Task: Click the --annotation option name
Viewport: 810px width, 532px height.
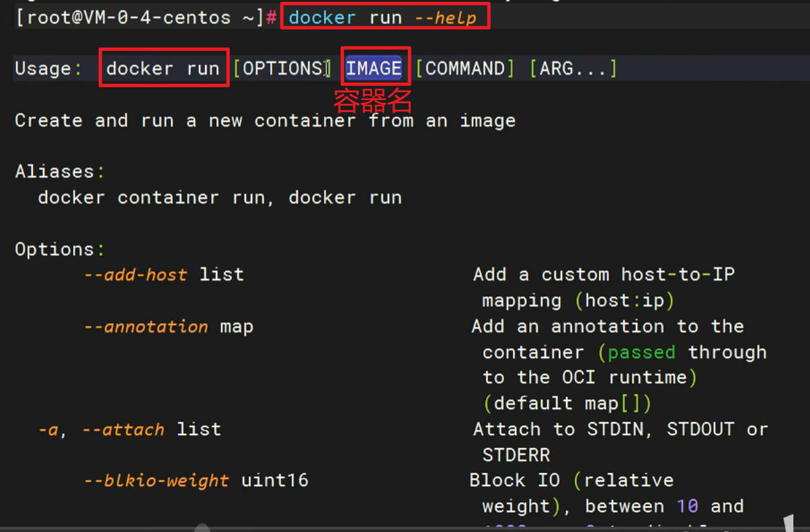Action: (x=145, y=326)
